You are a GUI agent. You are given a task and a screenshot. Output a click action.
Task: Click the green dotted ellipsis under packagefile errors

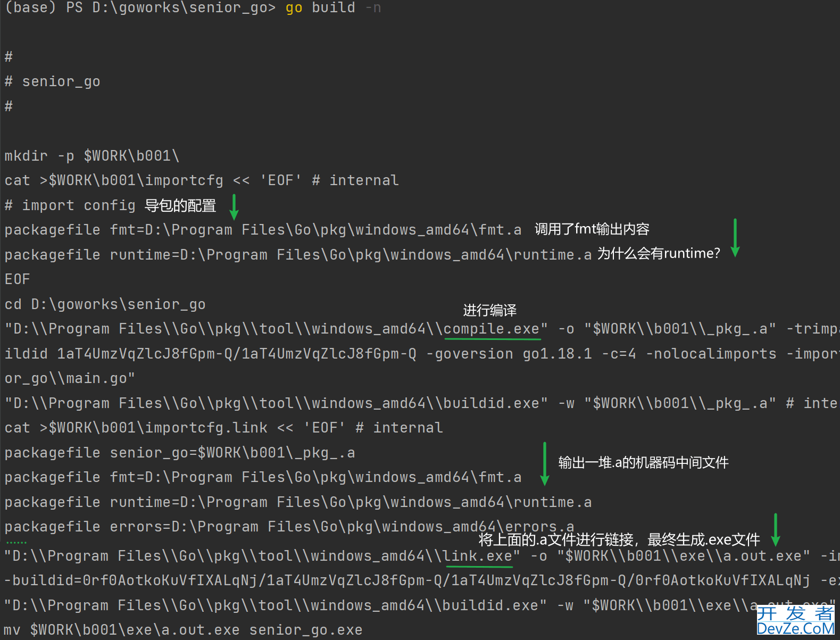pyautogui.click(x=16, y=543)
